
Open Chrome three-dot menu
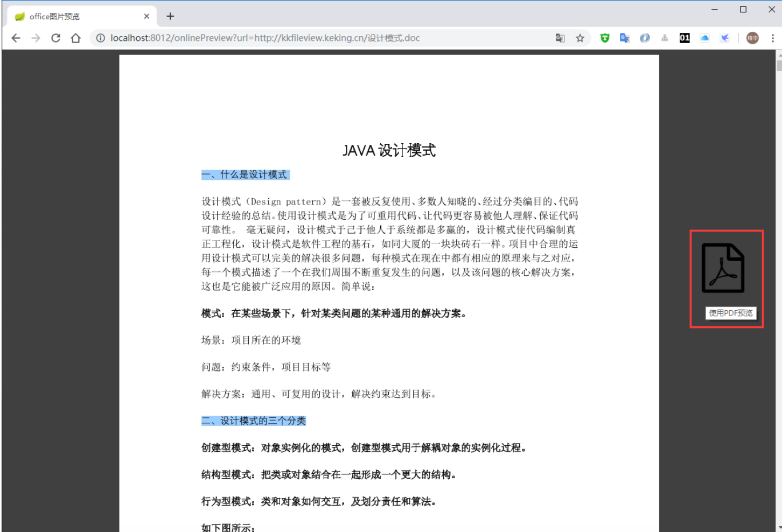(772, 38)
